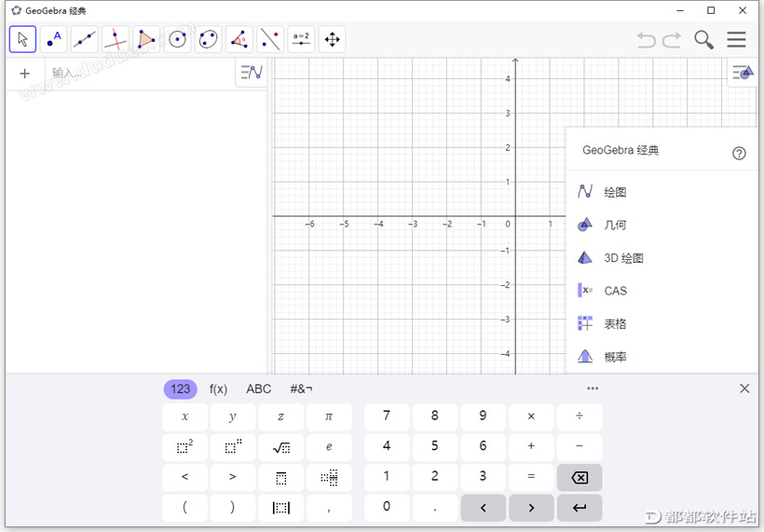Open the hamburger main menu

736,39
